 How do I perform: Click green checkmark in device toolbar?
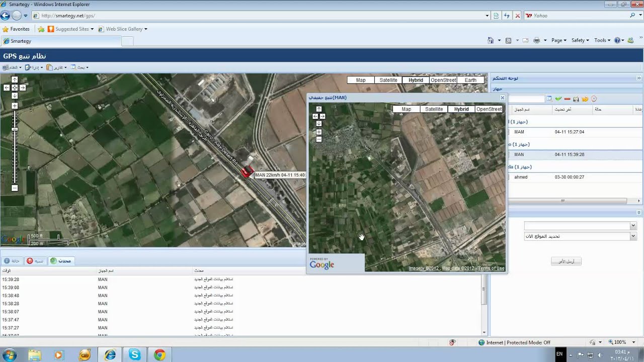558,99
